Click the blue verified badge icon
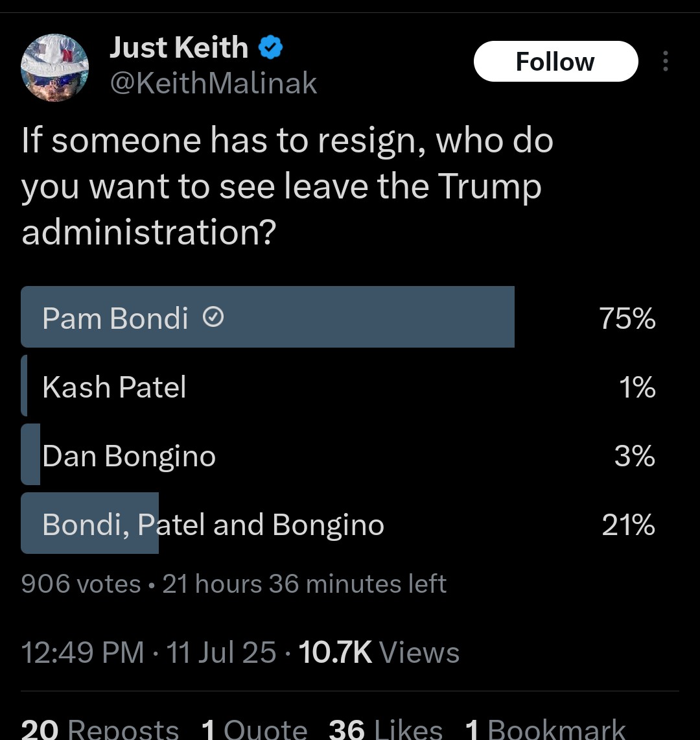The height and width of the screenshot is (740, 700). (271, 47)
